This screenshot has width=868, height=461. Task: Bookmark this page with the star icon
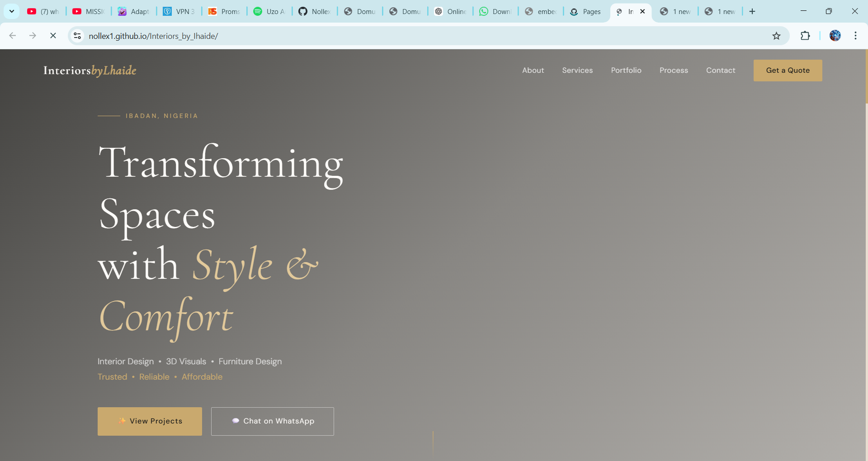click(x=776, y=36)
